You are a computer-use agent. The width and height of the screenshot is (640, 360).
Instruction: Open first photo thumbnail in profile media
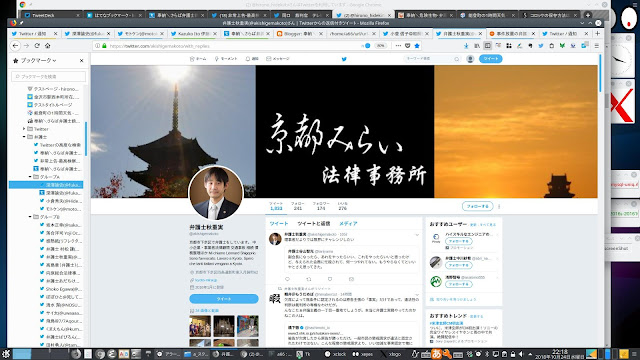[200, 326]
